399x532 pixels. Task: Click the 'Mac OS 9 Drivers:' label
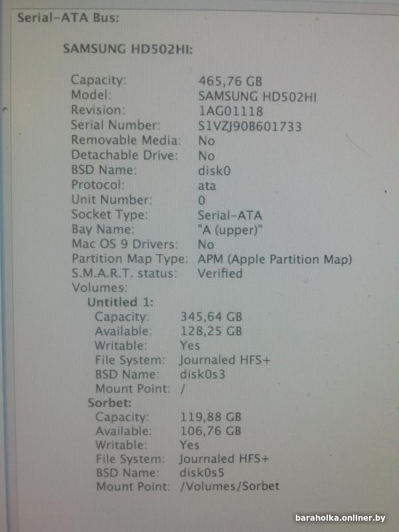click(125, 244)
